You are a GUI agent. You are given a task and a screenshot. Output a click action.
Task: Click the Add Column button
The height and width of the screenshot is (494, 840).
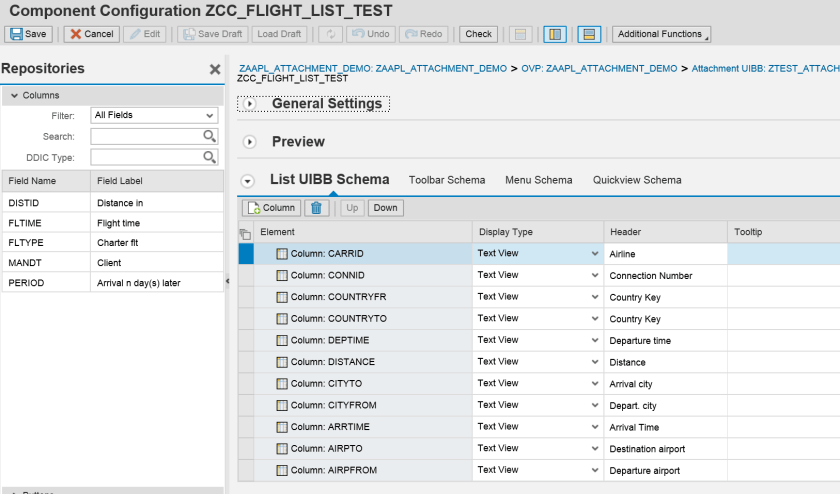270,208
